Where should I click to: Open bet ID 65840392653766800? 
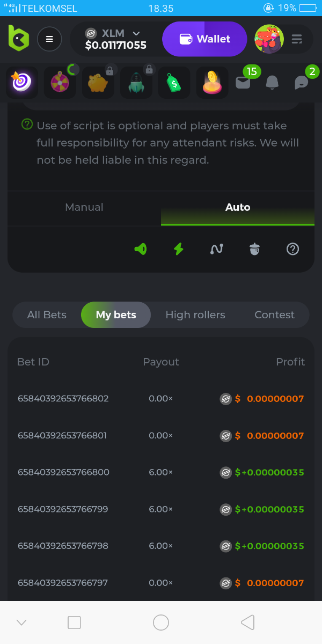click(x=63, y=472)
